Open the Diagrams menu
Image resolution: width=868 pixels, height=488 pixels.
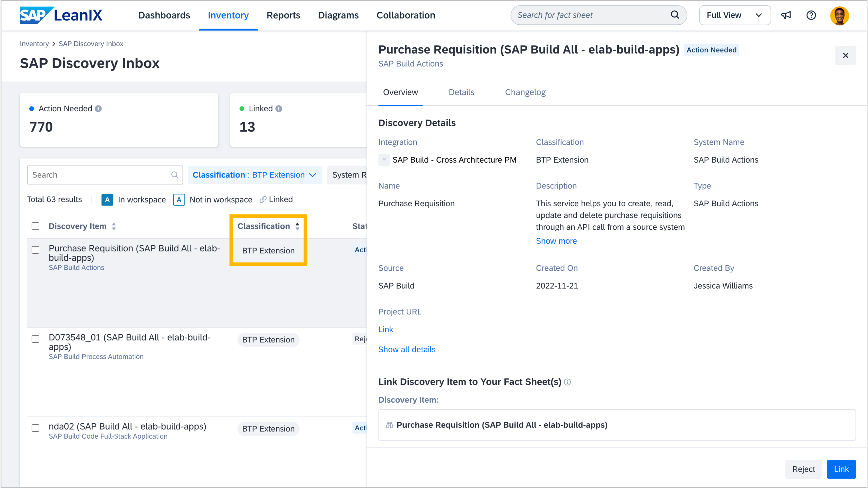click(338, 15)
